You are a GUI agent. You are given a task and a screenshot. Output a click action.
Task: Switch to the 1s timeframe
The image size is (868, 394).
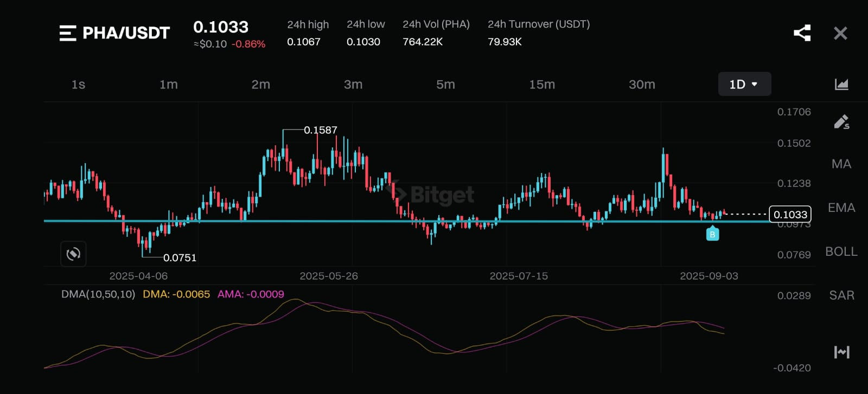pyautogui.click(x=78, y=85)
